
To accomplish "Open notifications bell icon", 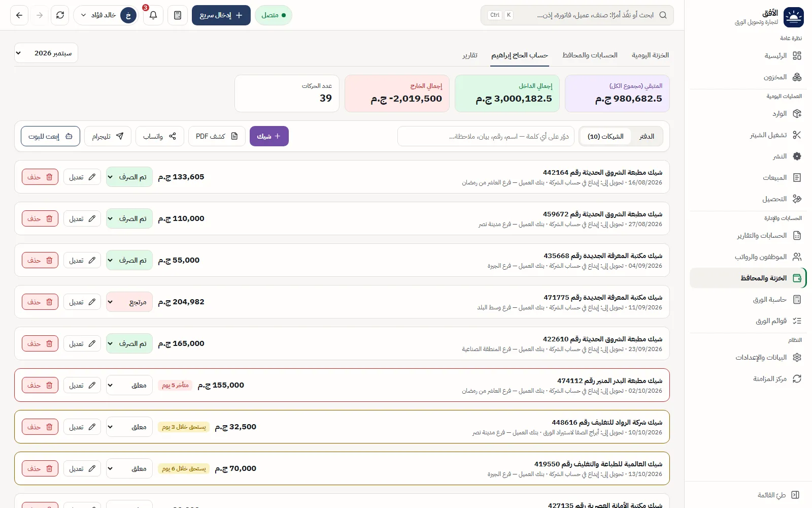I will [x=153, y=15].
